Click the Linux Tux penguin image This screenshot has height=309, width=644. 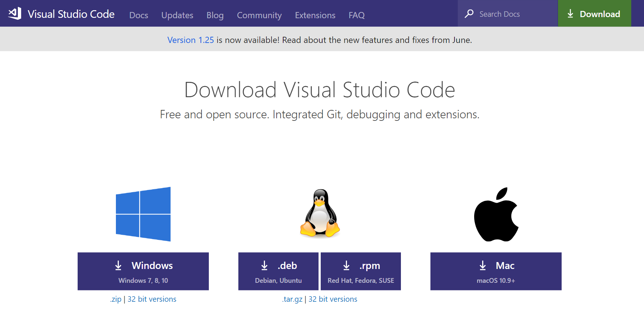click(x=320, y=214)
